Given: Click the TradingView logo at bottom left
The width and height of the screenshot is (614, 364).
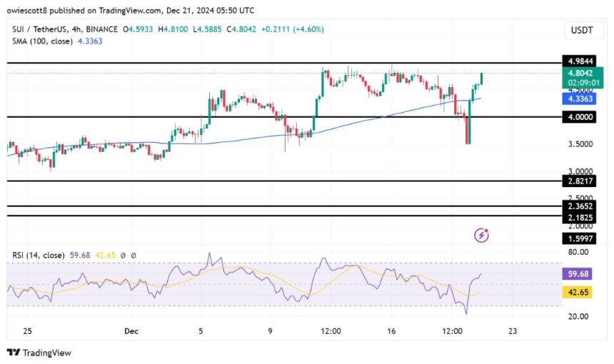Looking at the screenshot, I should click(39, 353).
